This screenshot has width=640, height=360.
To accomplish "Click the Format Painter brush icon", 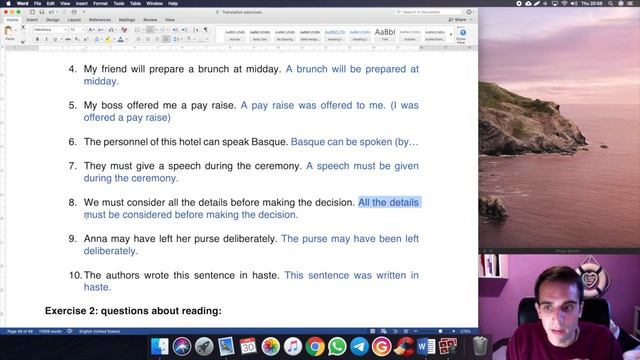I will tap(23, 41).
